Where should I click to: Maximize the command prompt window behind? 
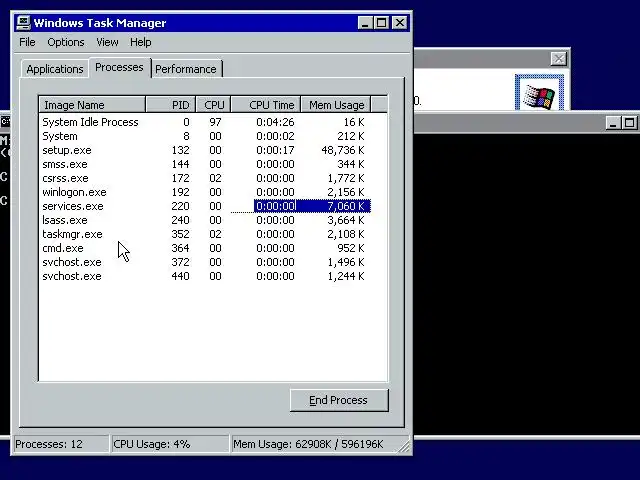click(x=629, y=122)
